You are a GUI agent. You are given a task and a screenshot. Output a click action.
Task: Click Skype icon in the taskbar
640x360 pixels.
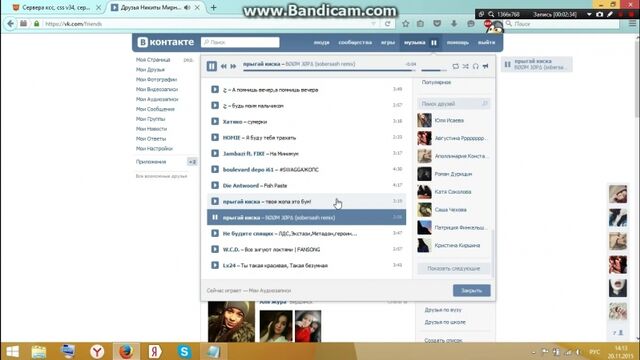tap(184, 351)
